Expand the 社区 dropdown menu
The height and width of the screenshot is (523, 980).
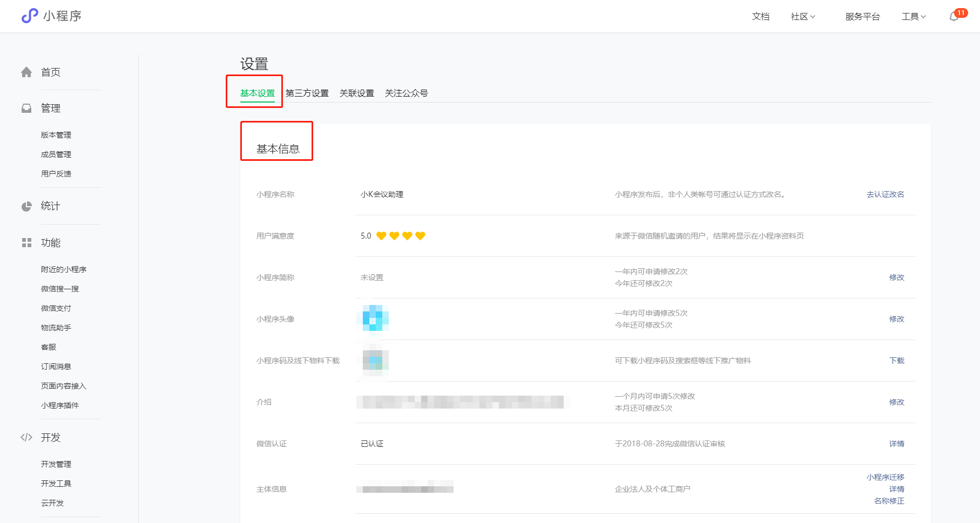pyautogui.click(x=803, y=17)
